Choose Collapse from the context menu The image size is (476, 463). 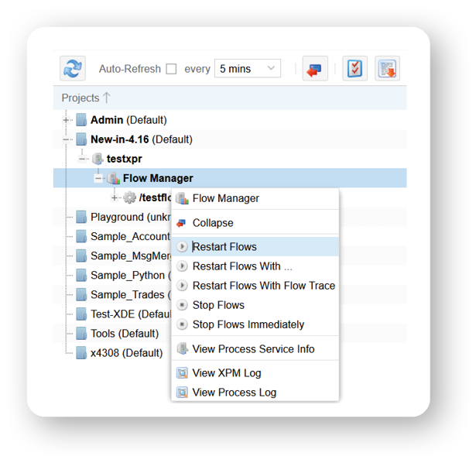click(x=255, y=223)
